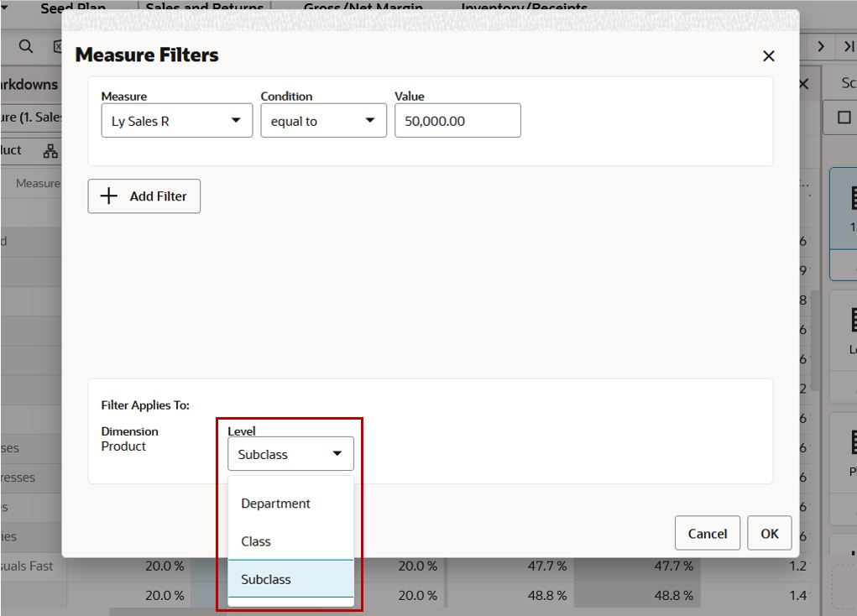857x616 pixels.
Task: Switch to Sales and Returns tab
Action: 205,7
